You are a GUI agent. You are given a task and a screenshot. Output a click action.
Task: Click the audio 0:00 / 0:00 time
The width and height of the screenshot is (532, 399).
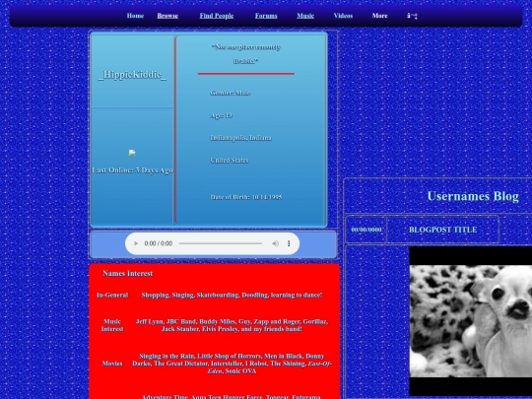point(158,243)
